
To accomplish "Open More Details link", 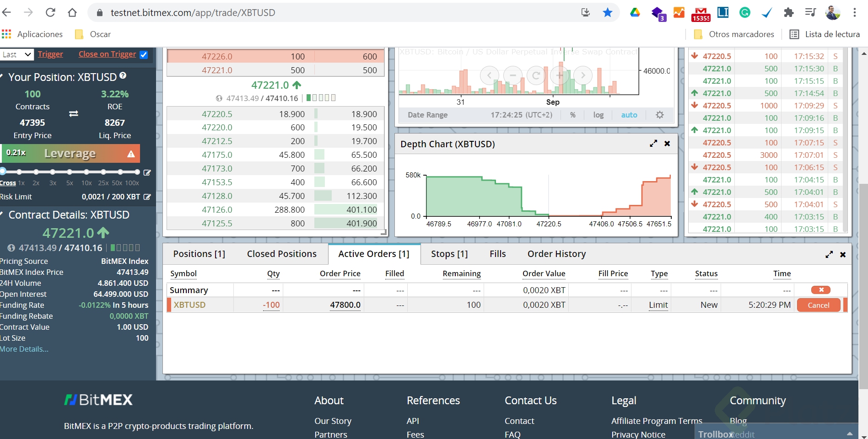I will click(x=24, y=349).
